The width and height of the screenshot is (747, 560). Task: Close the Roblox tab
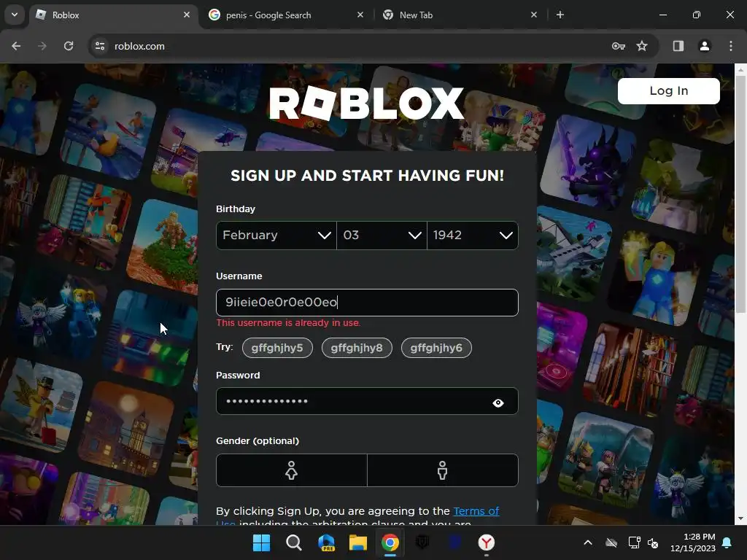[x=187, y=15]
